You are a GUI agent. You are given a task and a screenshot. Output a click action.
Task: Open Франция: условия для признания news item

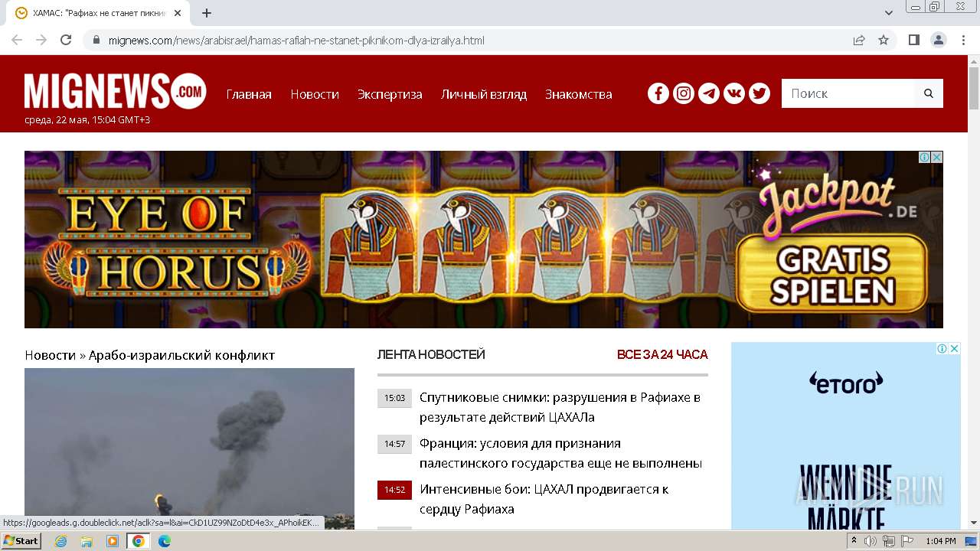point(560,453)
